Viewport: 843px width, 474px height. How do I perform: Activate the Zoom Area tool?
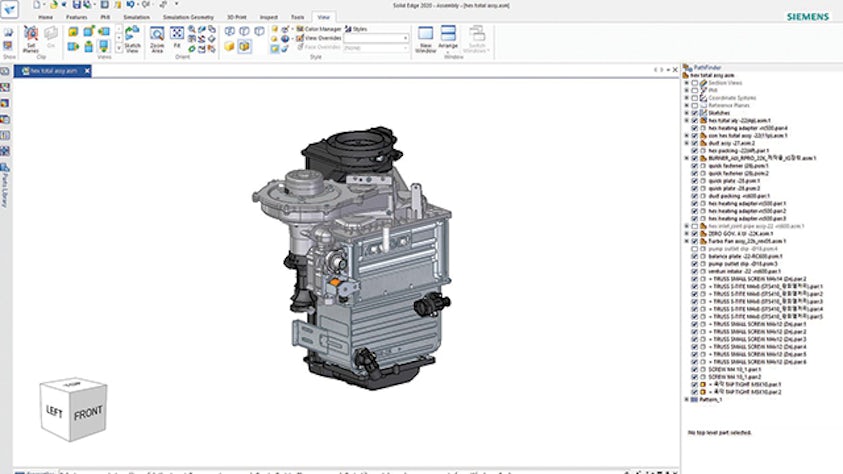coord(157,35)
